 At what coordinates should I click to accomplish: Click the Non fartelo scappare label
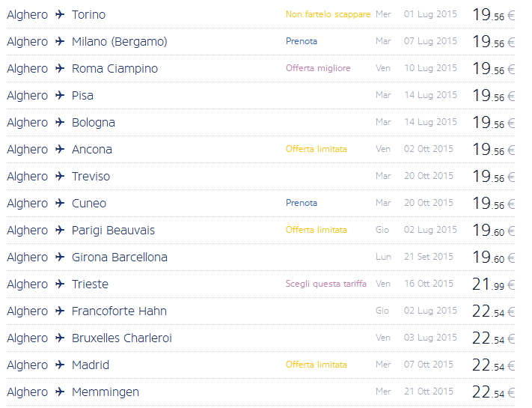(x=328, y=14)
